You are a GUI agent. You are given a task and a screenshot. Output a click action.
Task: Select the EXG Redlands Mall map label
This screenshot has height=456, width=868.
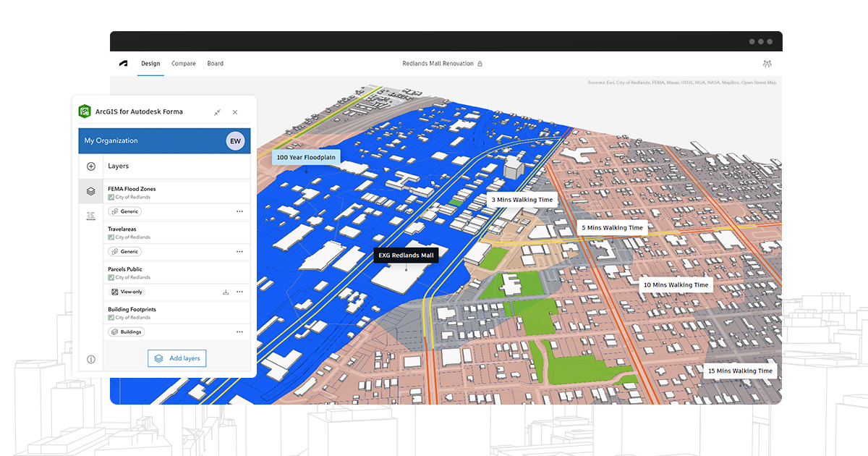click(x=405, y=255)
